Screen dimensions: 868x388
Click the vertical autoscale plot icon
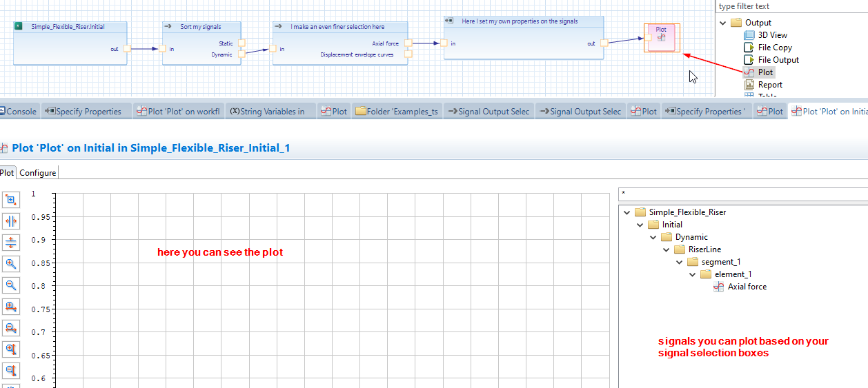click(x=11, y=243)
